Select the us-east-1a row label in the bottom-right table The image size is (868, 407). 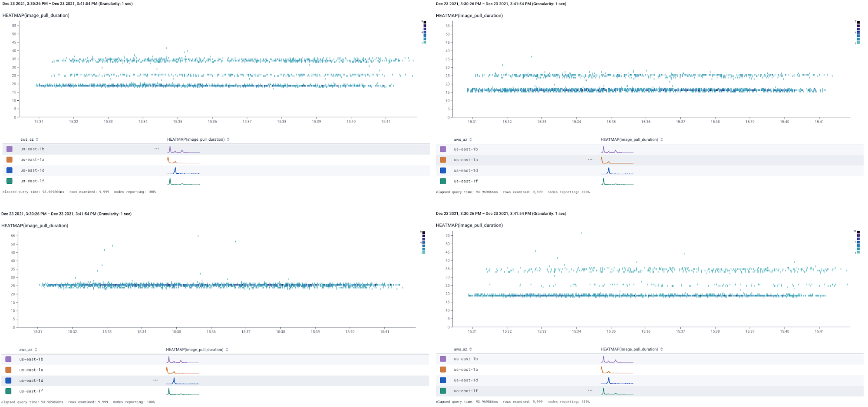point(466,370)
